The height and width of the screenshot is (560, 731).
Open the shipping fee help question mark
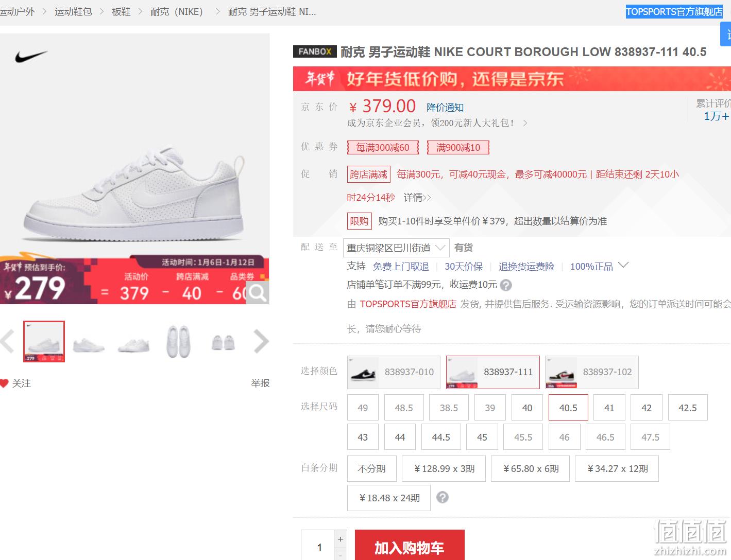point(506,285)
